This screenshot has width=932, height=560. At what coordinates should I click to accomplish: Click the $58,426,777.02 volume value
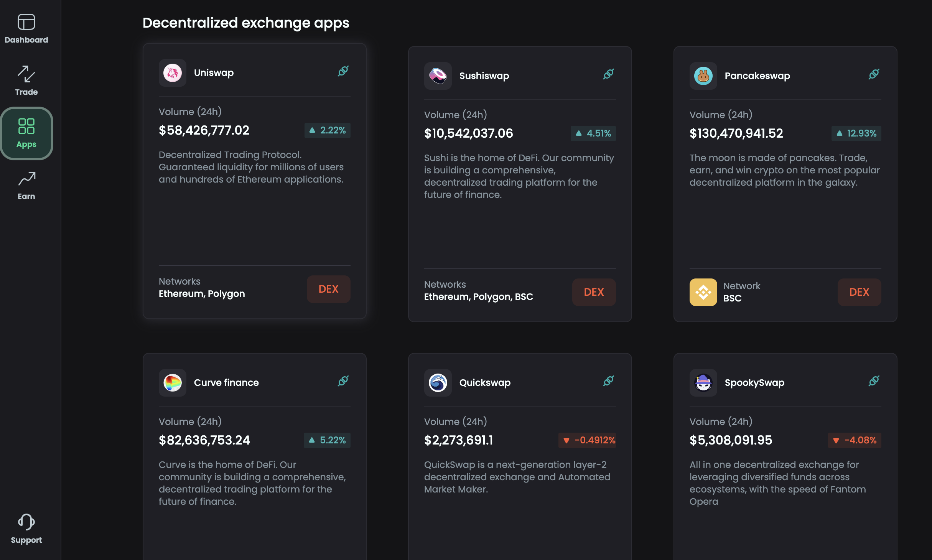tap(204, 130)
